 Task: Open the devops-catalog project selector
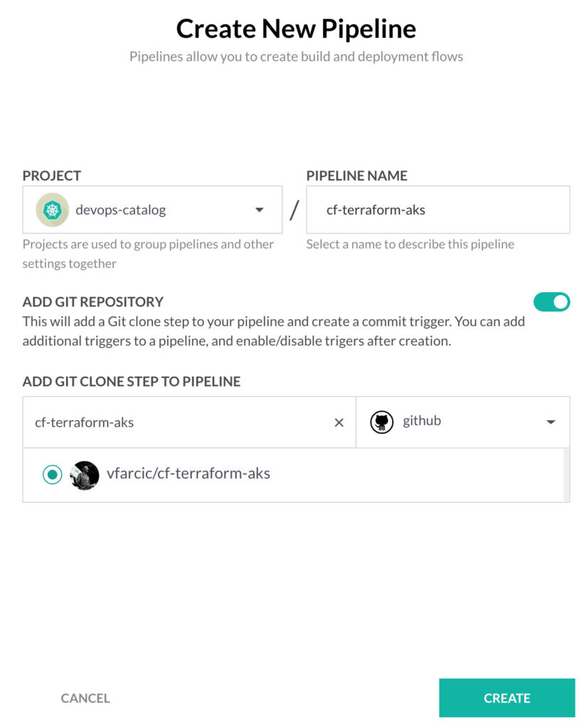pyautogui.click(x=152, y=210)
